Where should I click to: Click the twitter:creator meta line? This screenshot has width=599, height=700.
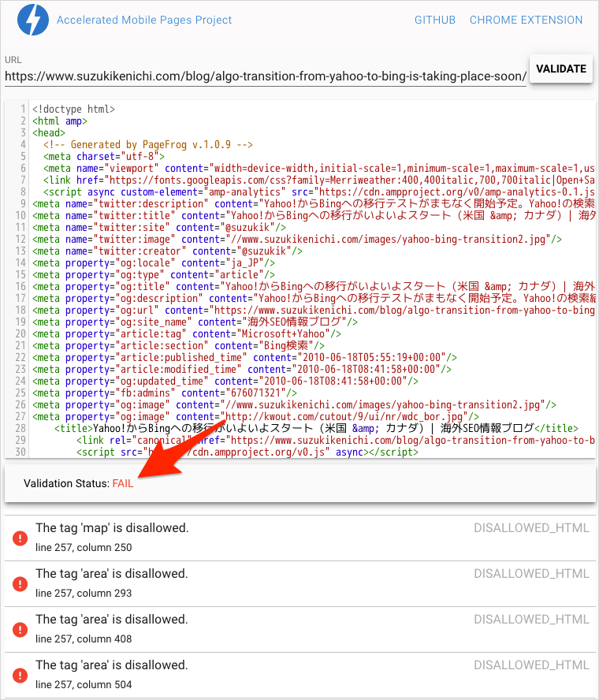tap(167, 251)
